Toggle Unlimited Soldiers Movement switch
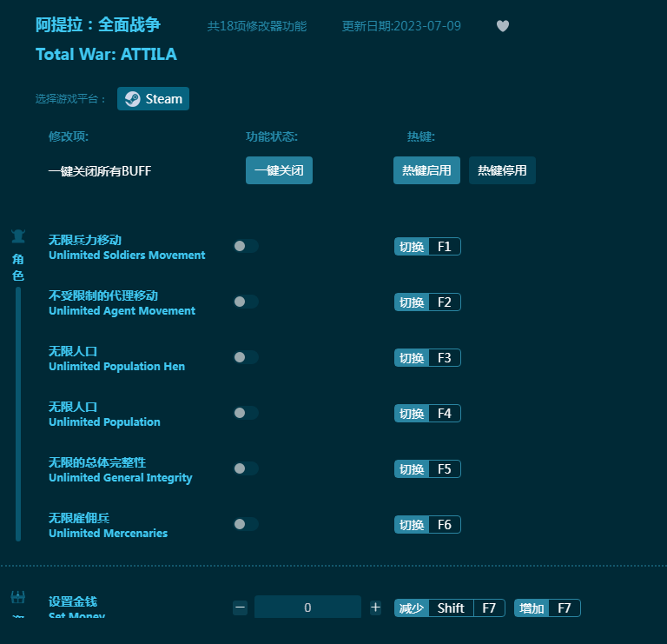The width and height of the screenshot is (667, 644). point(246,246)
